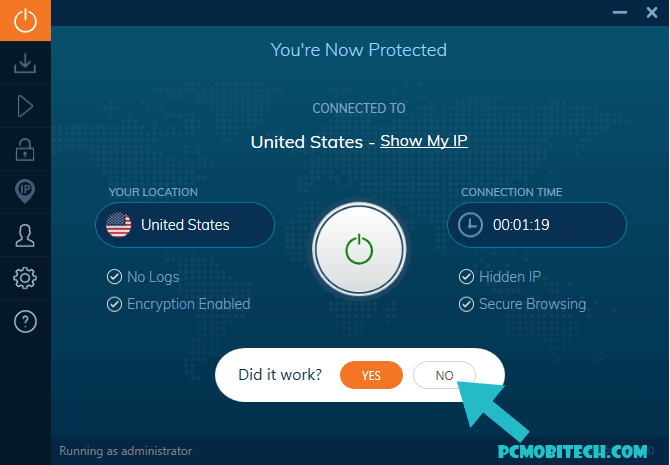The image size is (670, 465).
Task: Click the No Logs checkmark
Action: [x=114, y=277]
